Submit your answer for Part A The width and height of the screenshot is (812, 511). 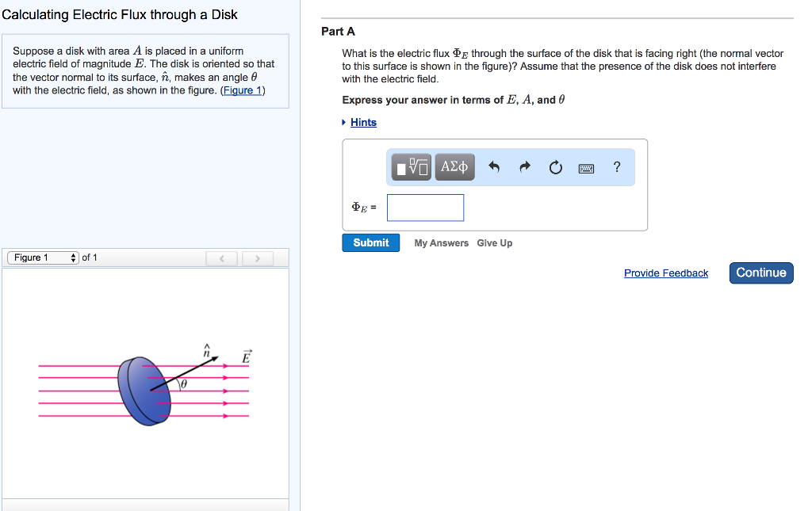pos(370,242)
